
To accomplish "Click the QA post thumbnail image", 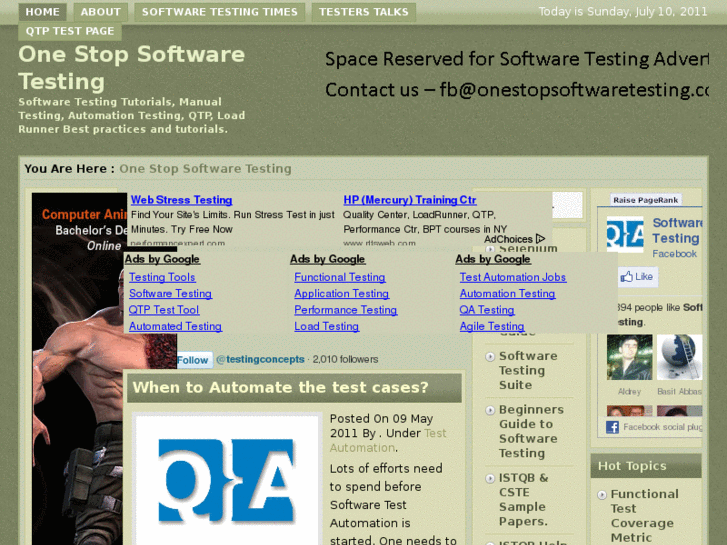I will (227, 480).
